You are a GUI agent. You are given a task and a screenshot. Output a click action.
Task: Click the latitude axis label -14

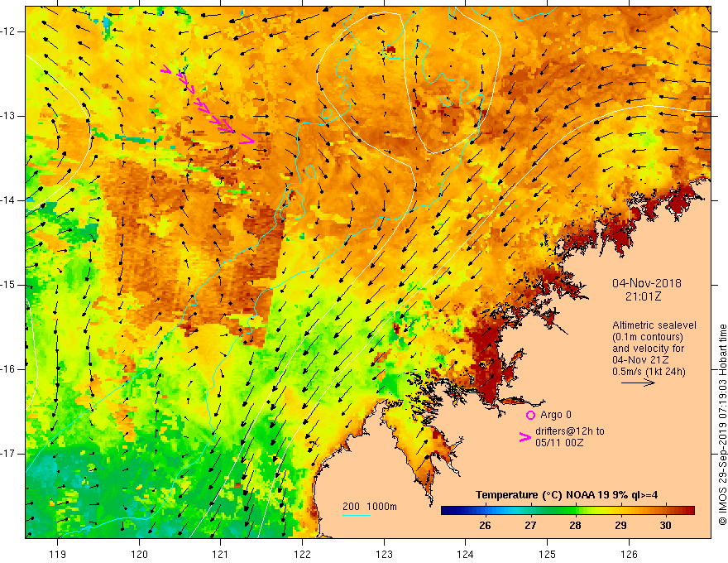[x=8, y=200]
